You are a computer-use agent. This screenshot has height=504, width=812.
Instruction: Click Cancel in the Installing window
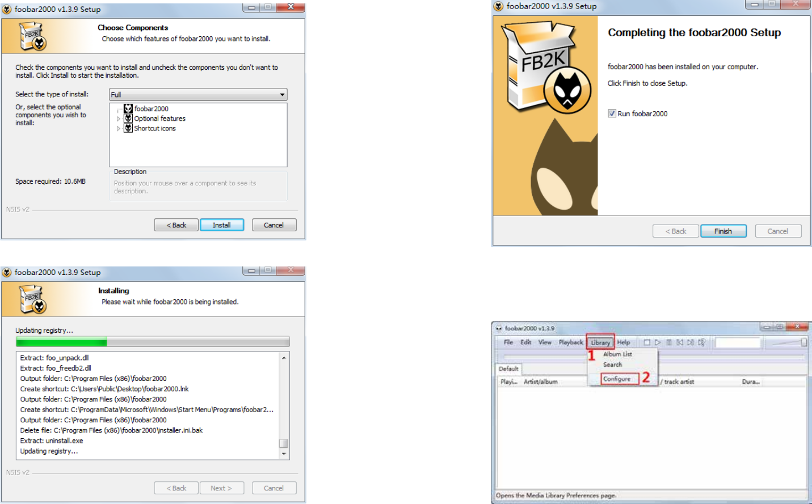(274, 488)
